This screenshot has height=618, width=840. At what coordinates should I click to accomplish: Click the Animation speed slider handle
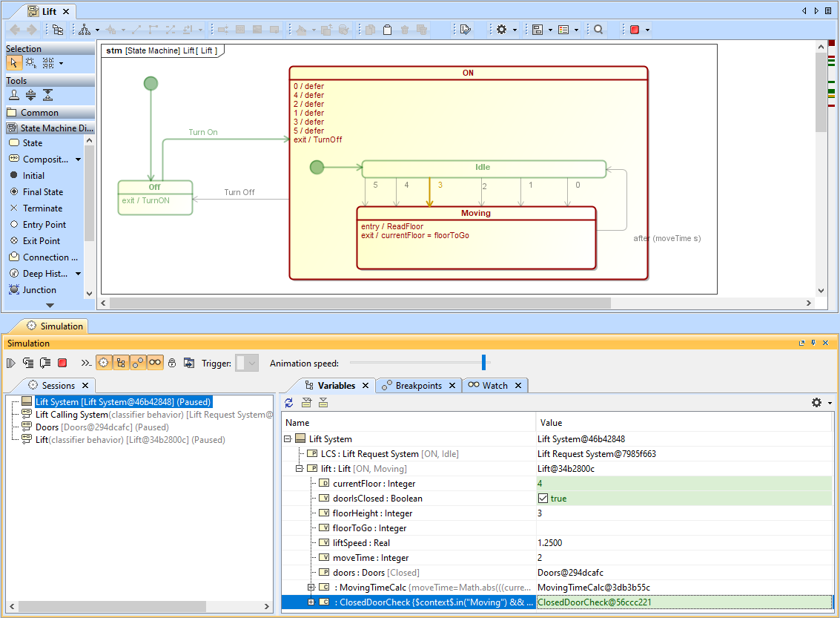click(483, 362)
